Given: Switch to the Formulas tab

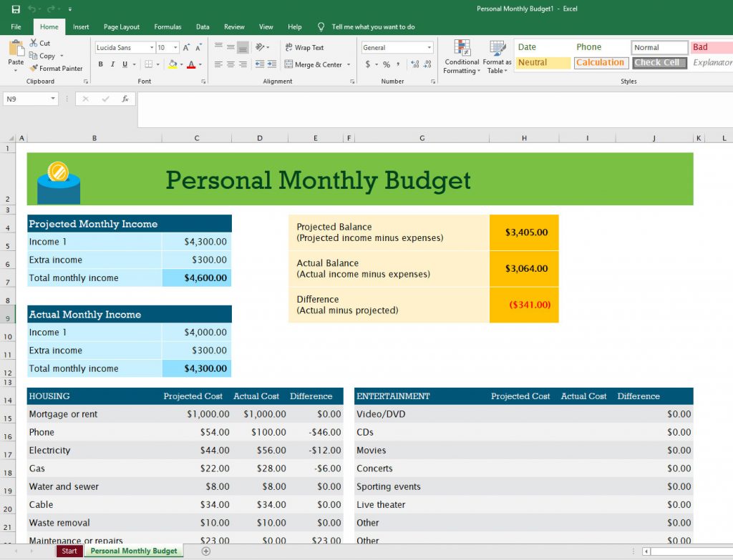Looking at the screenshot, I should pyautogui.click(x=168, y=26).
